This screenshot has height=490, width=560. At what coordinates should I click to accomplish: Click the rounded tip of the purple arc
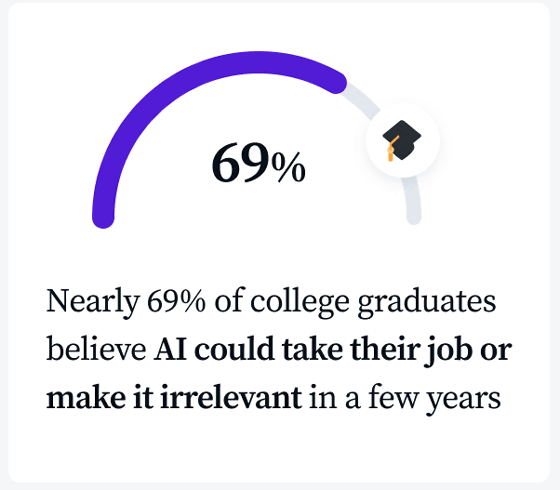(x=336, y=83)
